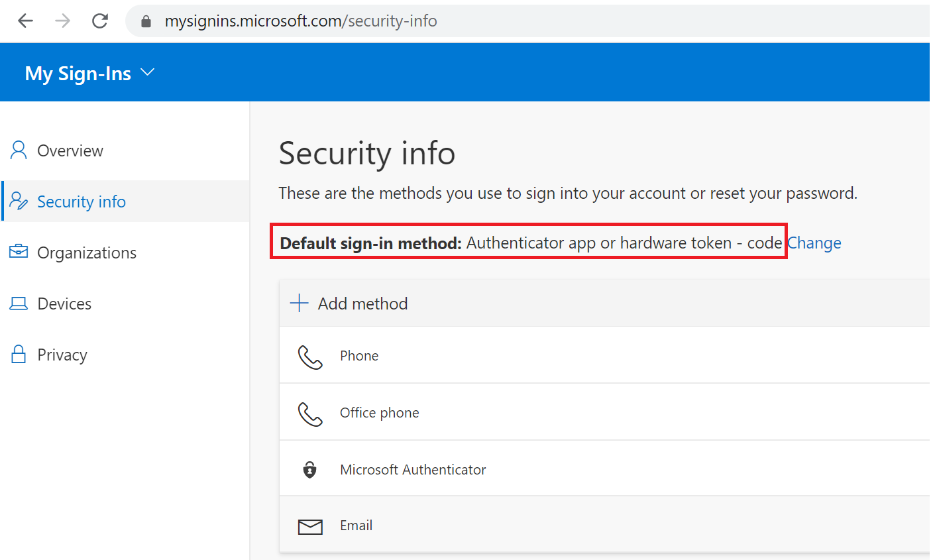Click the Organizations briefcase icon

click(x=19, y=252)
